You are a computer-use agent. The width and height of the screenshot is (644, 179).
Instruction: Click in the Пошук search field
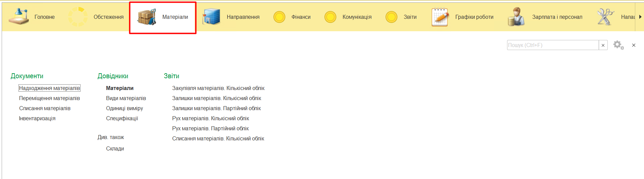point(552,45)
